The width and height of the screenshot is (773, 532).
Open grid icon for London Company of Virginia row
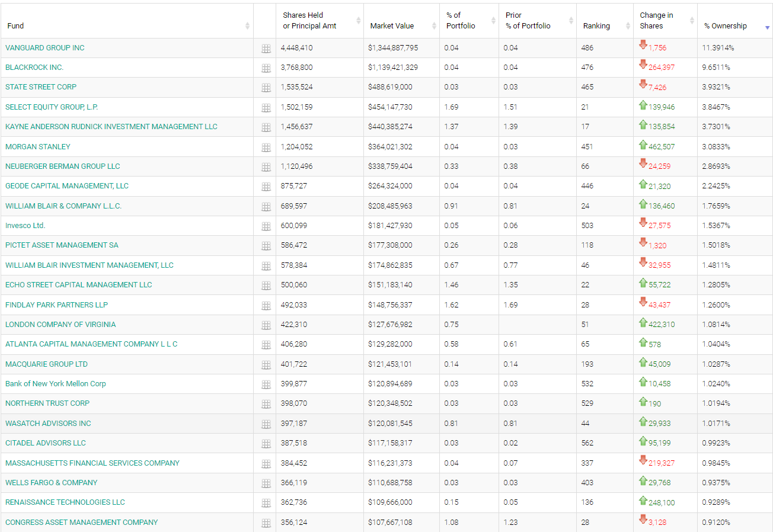[x=266, y=325]
